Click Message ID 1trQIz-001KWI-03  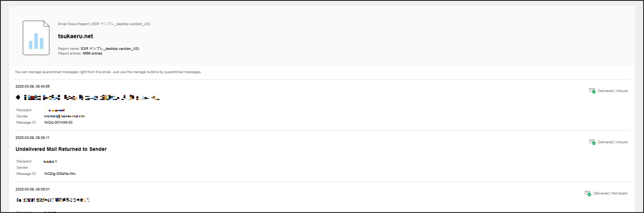(x=58, y=122)
